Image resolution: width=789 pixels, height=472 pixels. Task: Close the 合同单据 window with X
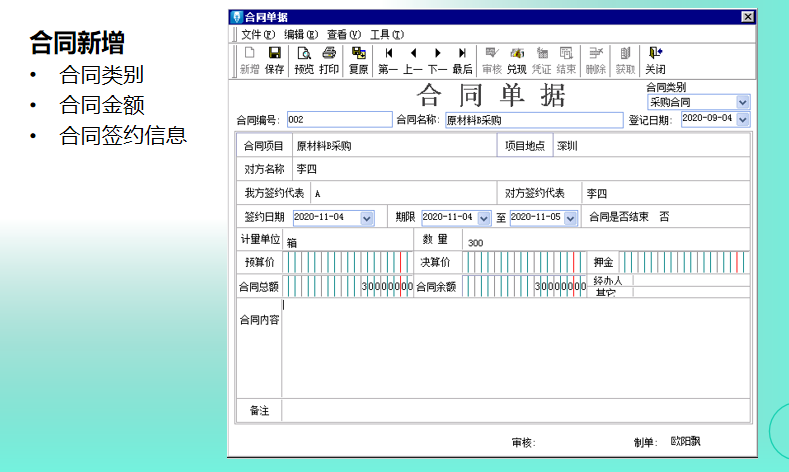pos(748,17)
